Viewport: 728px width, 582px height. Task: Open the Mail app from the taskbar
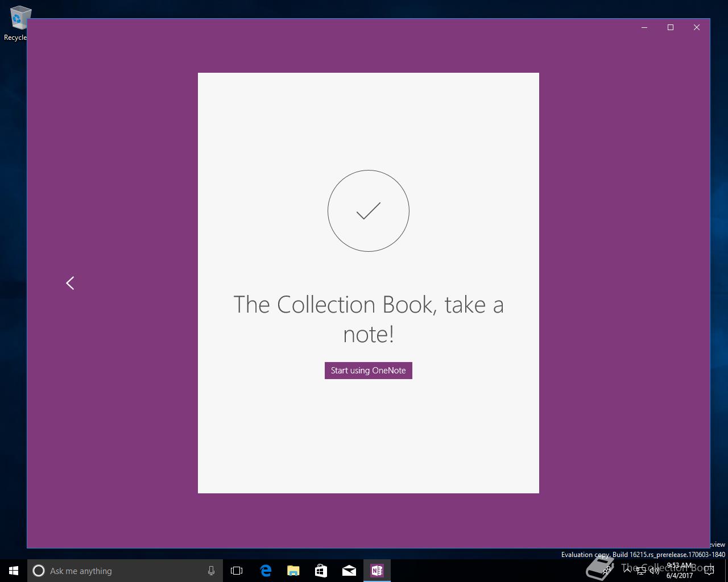tap(349, 571)
